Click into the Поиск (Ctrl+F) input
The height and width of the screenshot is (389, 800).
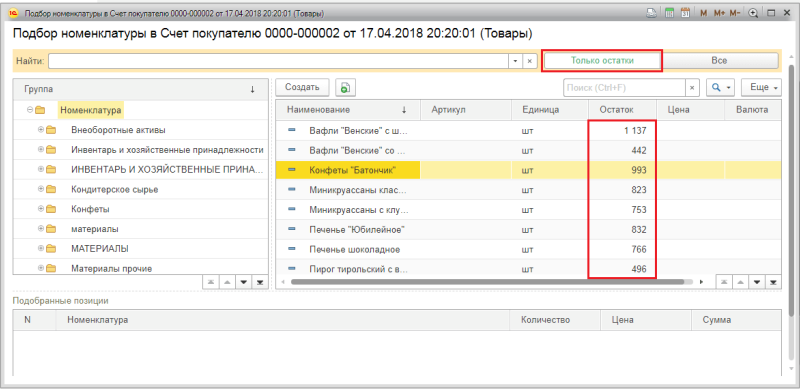[x=624, y=88]
